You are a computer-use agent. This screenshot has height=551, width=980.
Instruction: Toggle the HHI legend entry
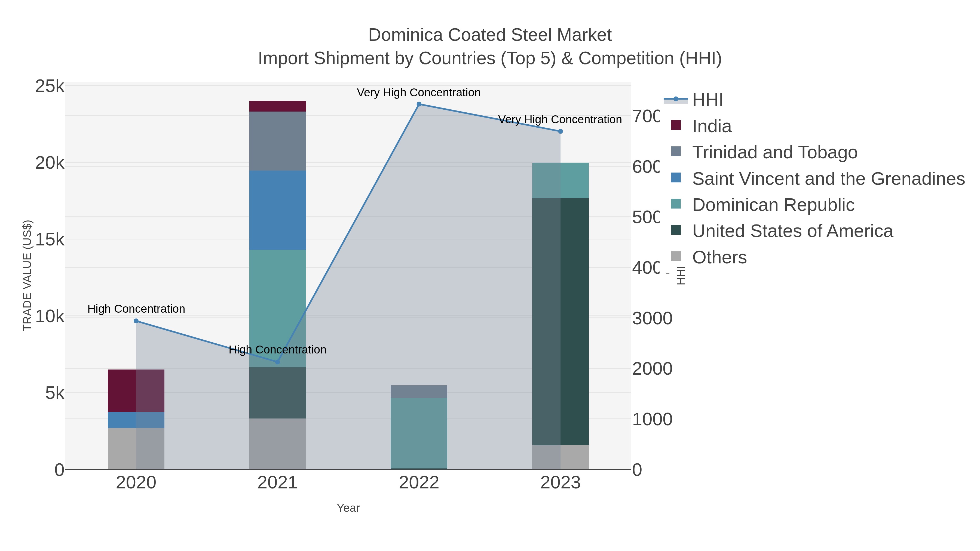(x=693, y=100)
